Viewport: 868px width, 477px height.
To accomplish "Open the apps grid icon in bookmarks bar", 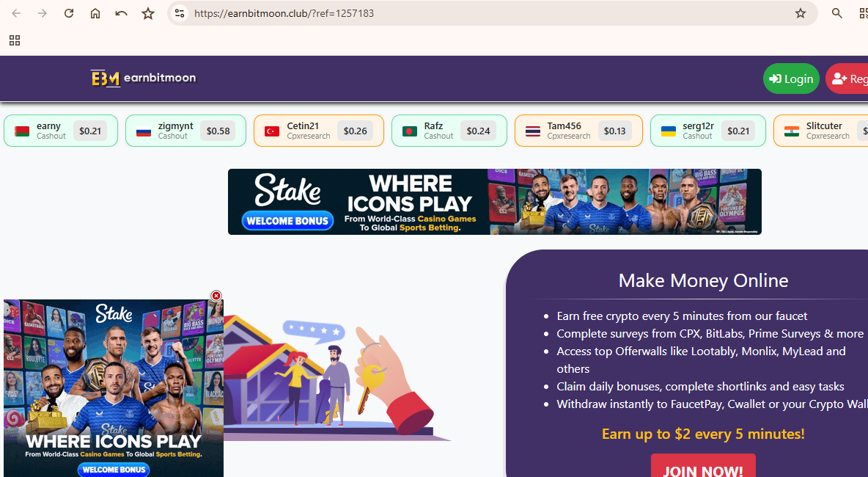I will pyautogui.click(x=15, y=40).
